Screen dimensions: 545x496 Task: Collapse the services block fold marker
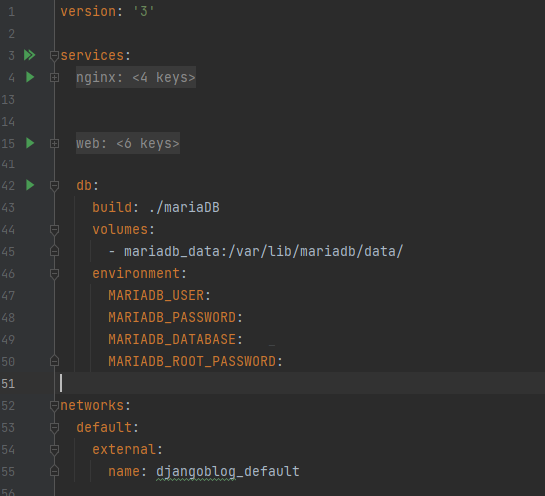click(54, 56)
